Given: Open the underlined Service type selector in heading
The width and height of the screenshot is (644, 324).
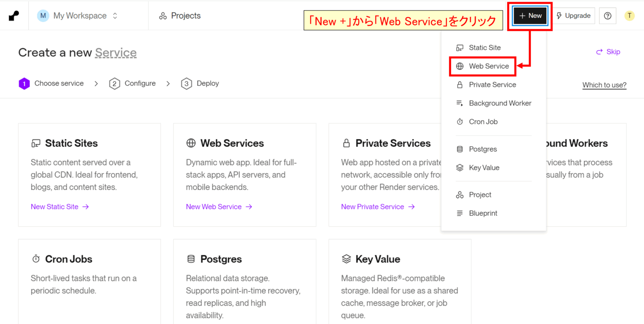Looking at the screenshot, I should click(x=116, y=53).
